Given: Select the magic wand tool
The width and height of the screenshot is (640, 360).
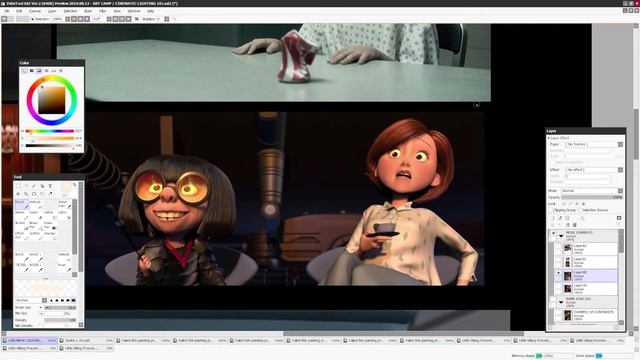Looking at the screenshot, I should pyautogui.click(x=34, y=186).
